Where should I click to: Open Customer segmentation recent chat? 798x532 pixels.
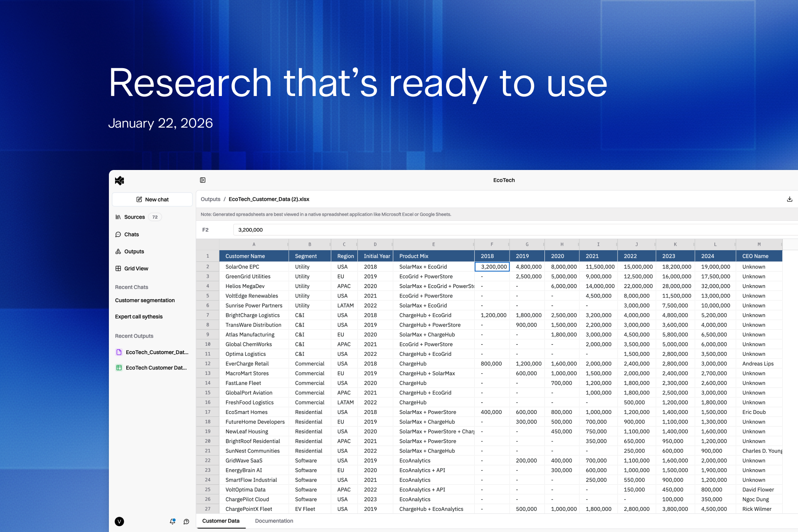(x=145, y=300)
